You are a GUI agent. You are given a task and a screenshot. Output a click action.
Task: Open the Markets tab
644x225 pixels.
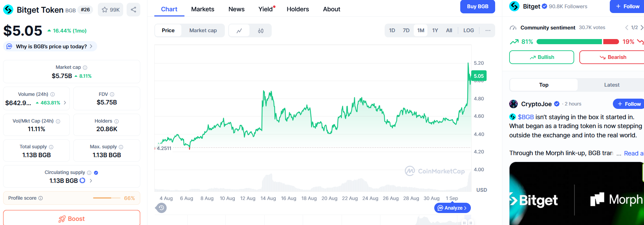(x=203, y=9)
